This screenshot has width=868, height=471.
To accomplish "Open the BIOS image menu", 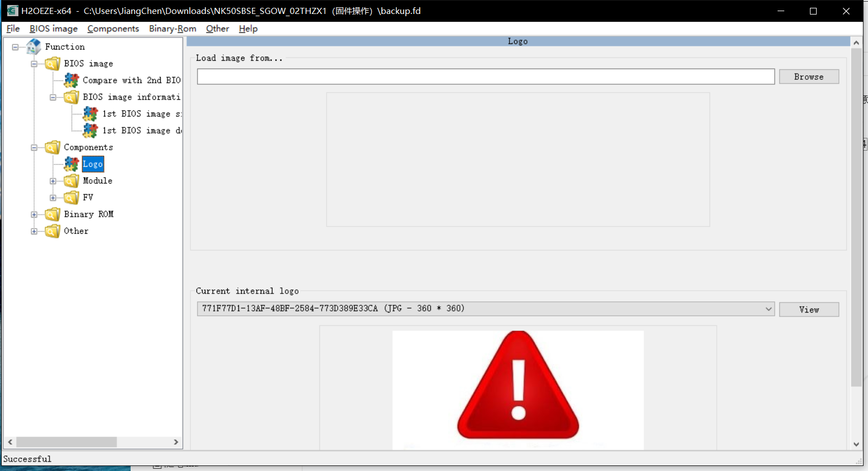I will pos(54,28).
